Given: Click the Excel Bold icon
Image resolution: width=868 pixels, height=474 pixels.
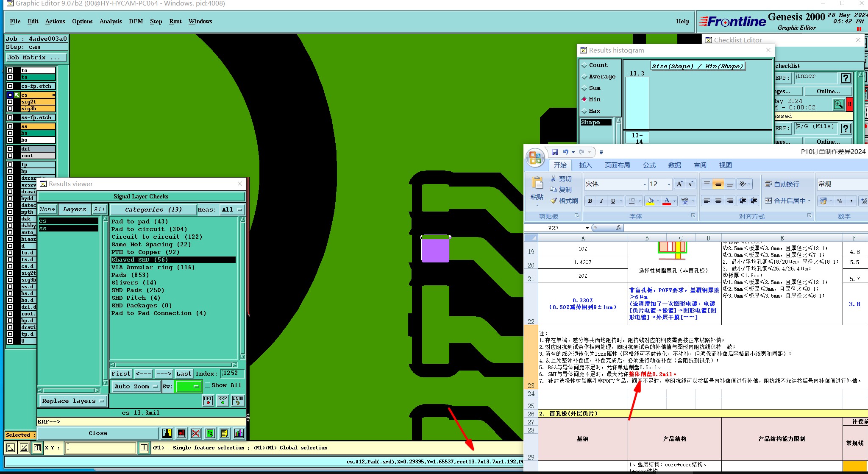Looking at the screenshot, I should pyautogui.click(x=590, y=201).
